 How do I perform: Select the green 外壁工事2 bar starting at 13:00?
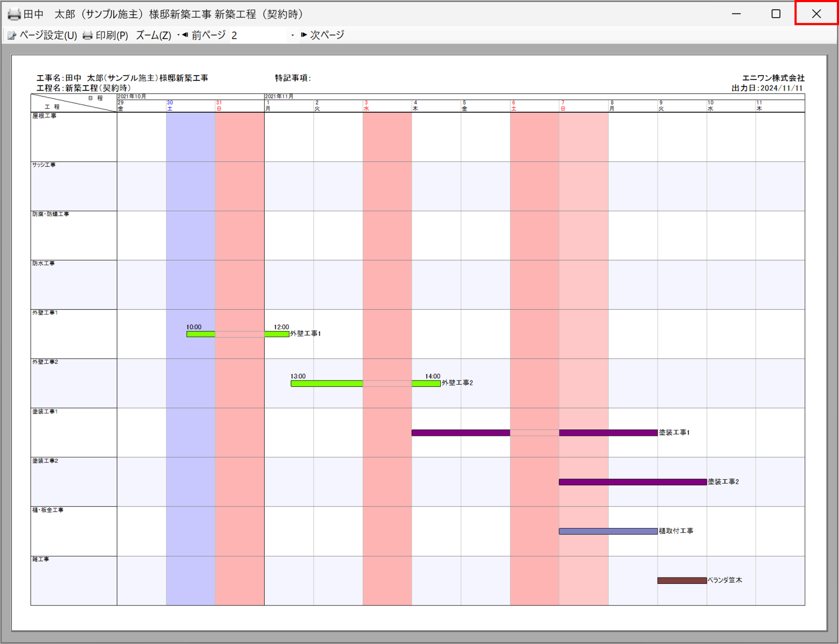pos(326,384)
